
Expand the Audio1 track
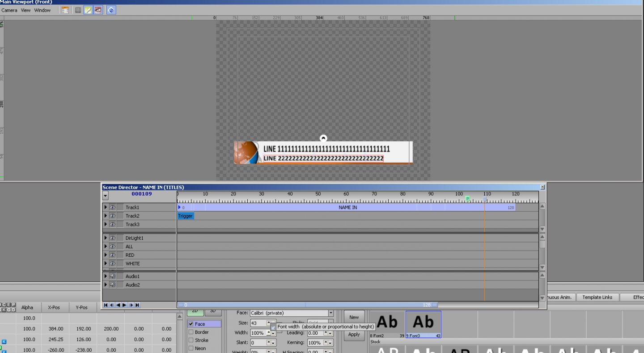[106, 276]
